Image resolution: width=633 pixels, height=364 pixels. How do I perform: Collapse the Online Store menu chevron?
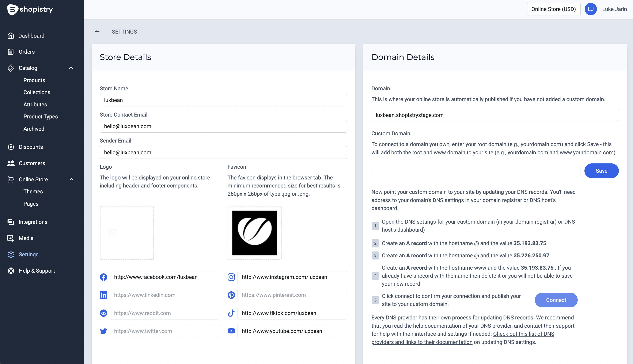pos(72,179)
